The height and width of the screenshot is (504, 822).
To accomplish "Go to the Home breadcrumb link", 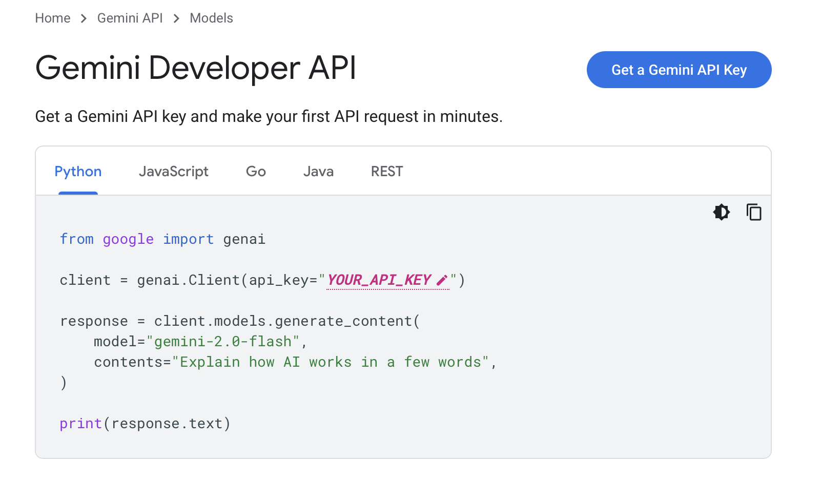I will pyautogui.click(x=53, y=18).
